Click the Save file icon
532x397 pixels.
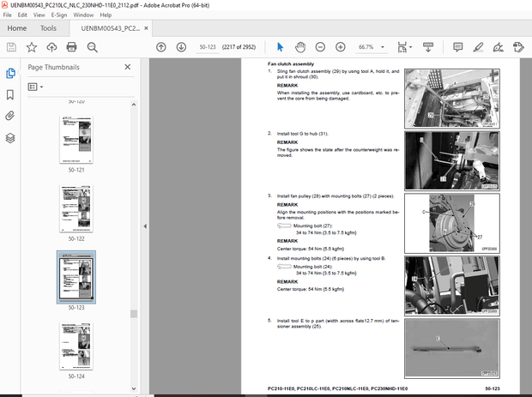(11, 47)
